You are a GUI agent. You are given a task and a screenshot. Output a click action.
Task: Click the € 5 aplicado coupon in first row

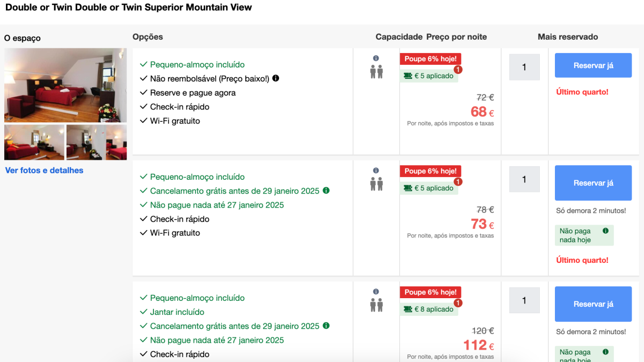pyautogui.click(x=429, y=76)
